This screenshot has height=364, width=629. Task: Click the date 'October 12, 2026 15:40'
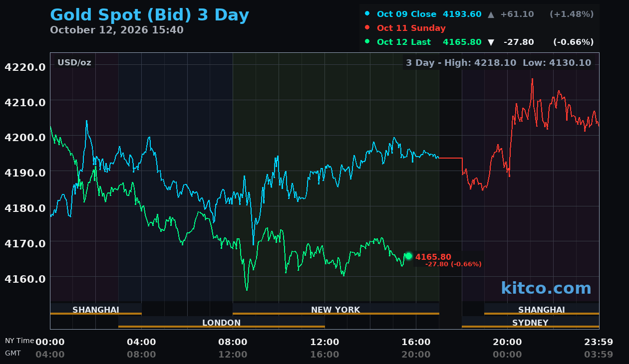[x=117, y=30]
